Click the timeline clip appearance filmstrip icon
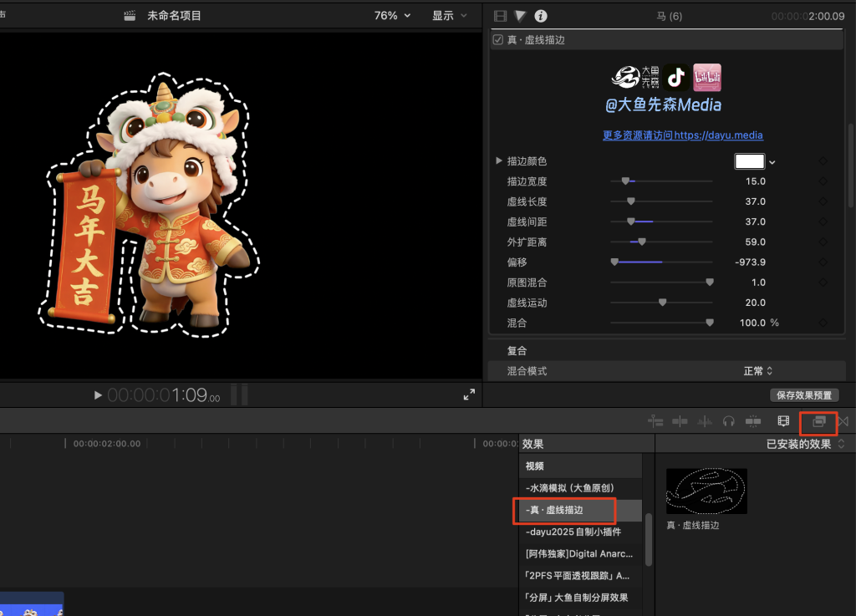856x616 pixels. point(783,421)
